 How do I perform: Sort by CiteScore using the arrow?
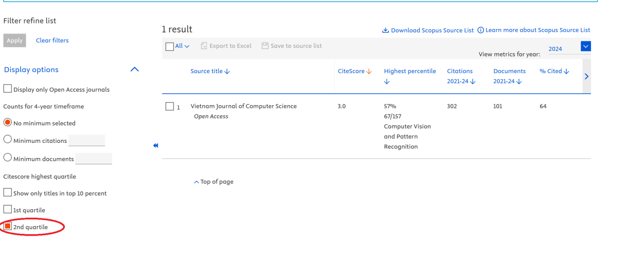click(x=369, y=72)
